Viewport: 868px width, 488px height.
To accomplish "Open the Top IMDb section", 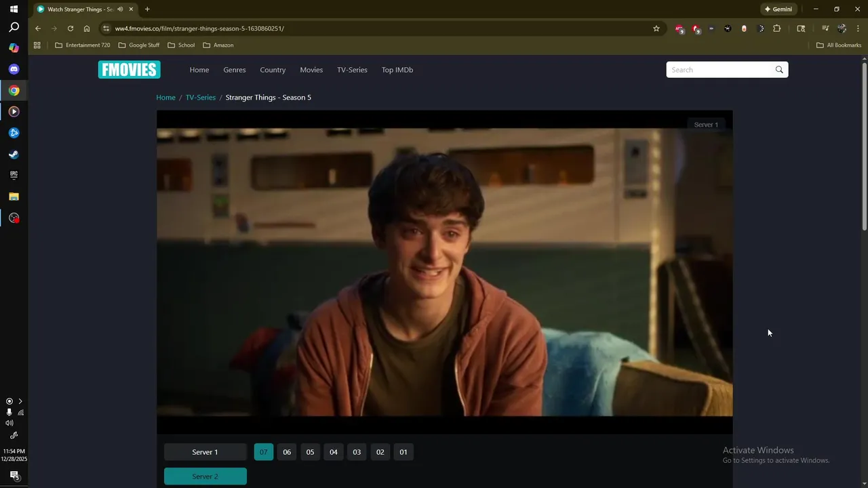I will tap(397, 70).
